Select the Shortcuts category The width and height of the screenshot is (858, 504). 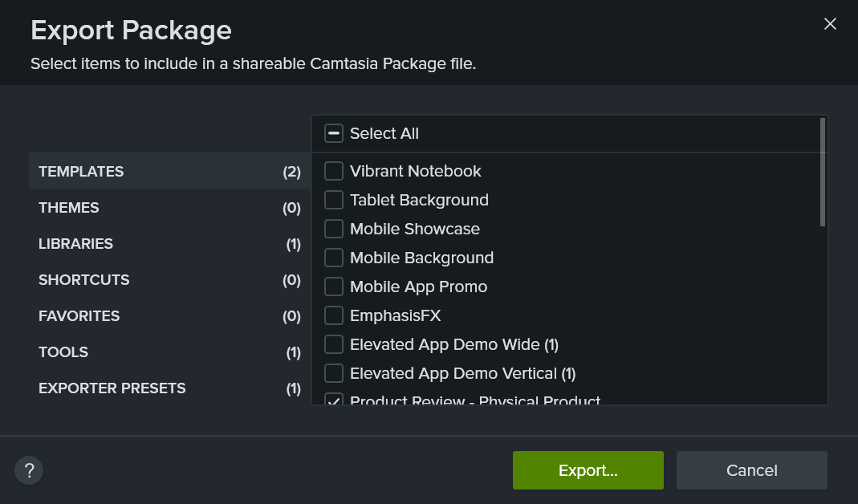pos(169,280)
